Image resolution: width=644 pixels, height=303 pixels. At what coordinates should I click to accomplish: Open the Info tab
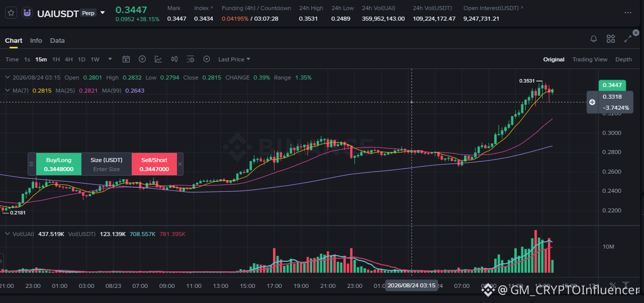(36, 40)
